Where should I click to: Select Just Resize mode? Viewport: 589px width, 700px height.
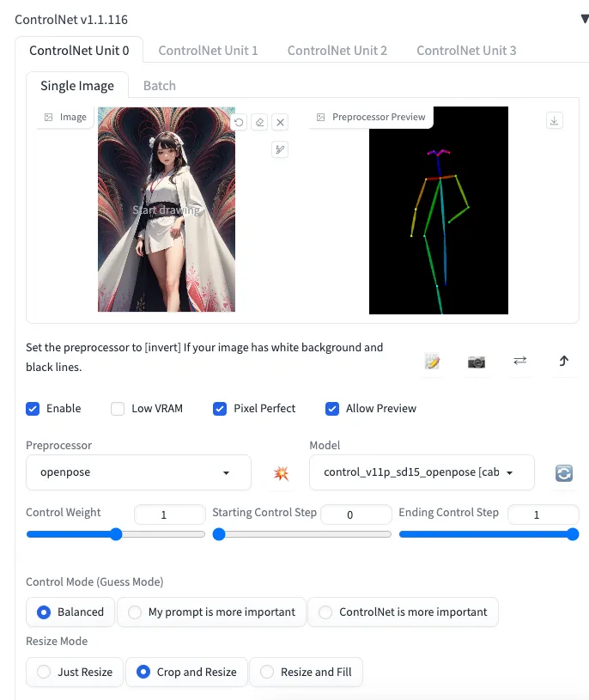(75, 672)
